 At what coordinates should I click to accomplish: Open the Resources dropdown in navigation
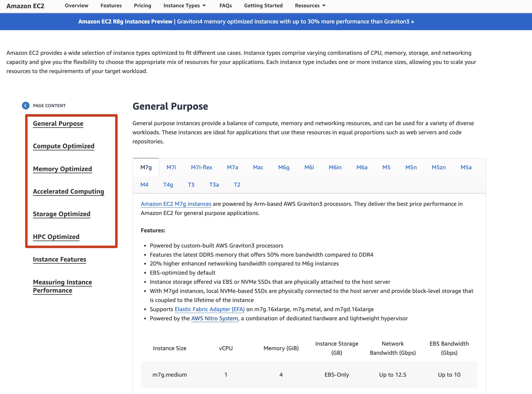click(x=310, y=5)
